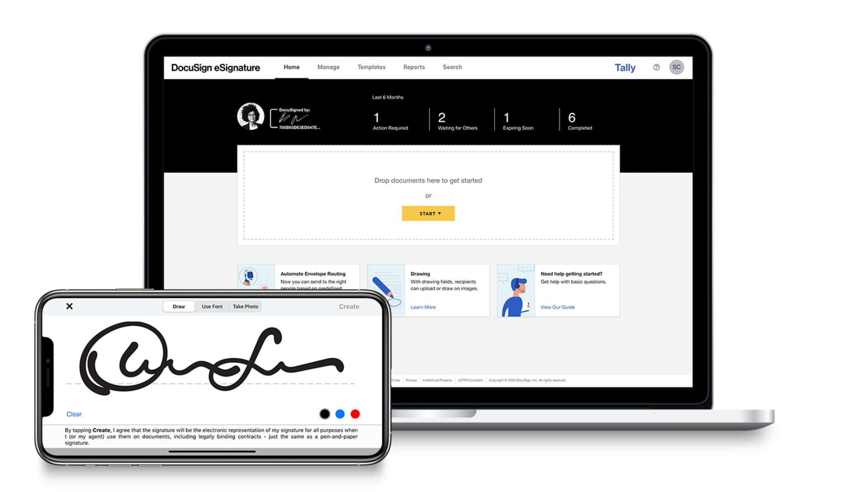Click the Search menu item
Screen dimensions: 868x492
click(x=452, y=67)
